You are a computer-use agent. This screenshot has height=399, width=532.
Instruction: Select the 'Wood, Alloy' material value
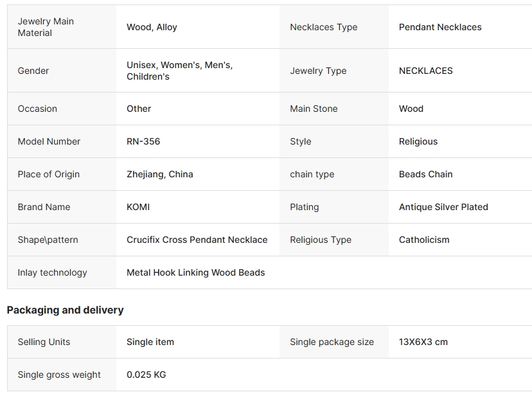coord(152,27)
